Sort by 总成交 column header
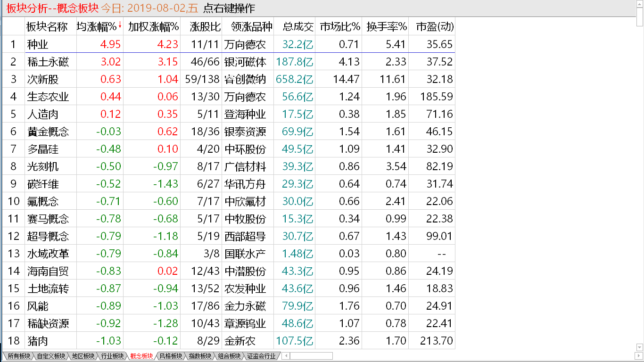The width and height of the screenshot is (644, 362). pos(298,27)
